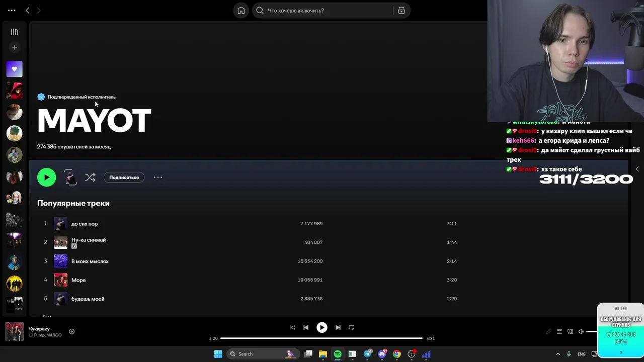
Task: Open lyrics microphone icon in player
Action: (x=549, y=332)
